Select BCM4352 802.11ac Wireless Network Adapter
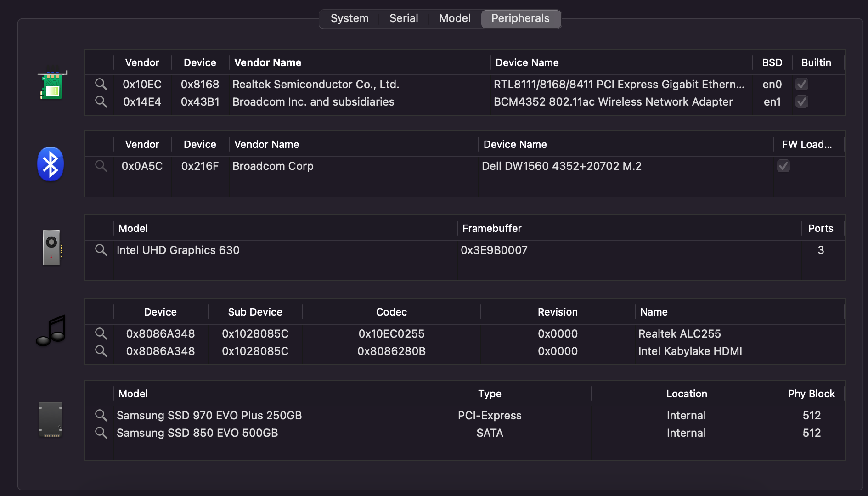The width and height of the screenshot is (868, 496). (613, 101)
